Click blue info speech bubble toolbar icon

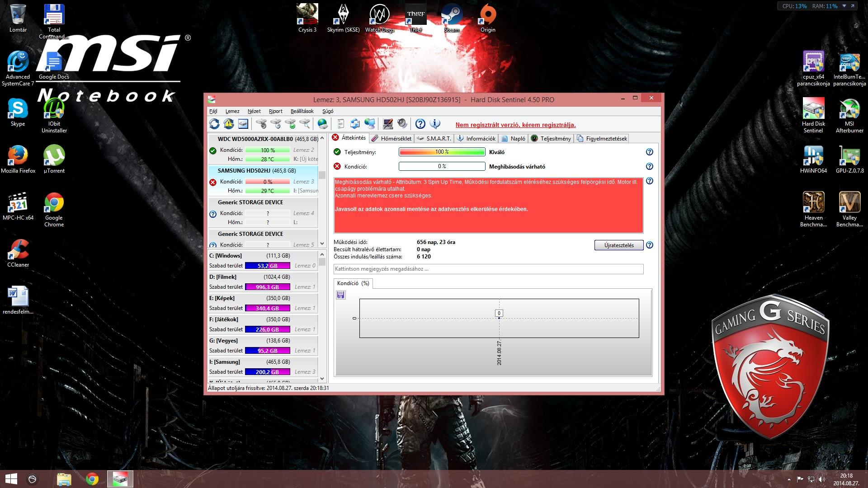point(434,124)
